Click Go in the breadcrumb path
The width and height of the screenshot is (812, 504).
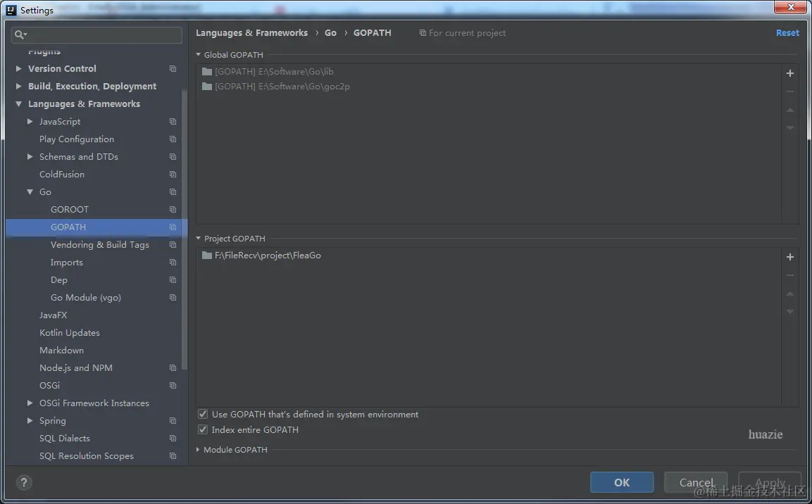tap(330, 32)
